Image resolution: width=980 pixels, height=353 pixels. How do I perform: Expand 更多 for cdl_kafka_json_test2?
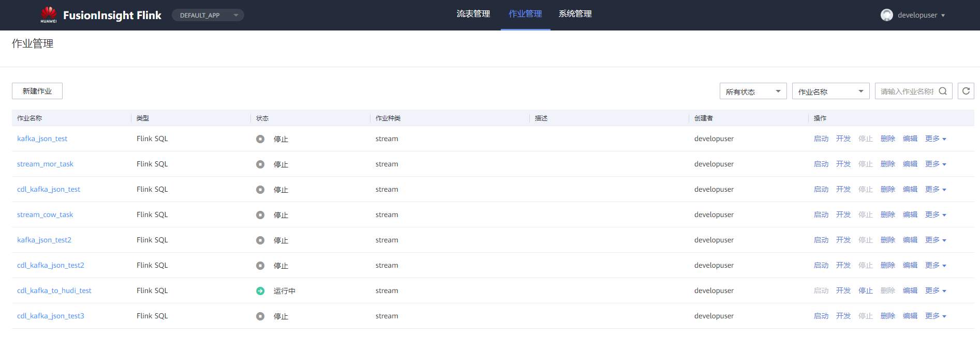(936, 265)
